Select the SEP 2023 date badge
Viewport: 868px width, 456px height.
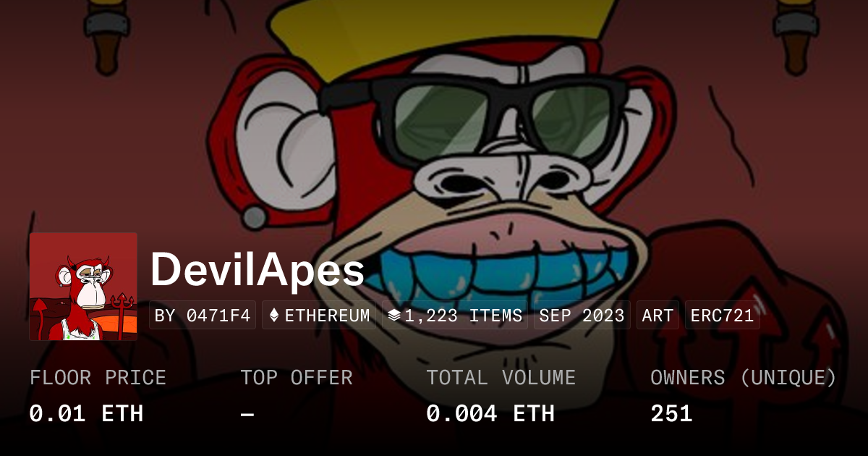[582, 316]
